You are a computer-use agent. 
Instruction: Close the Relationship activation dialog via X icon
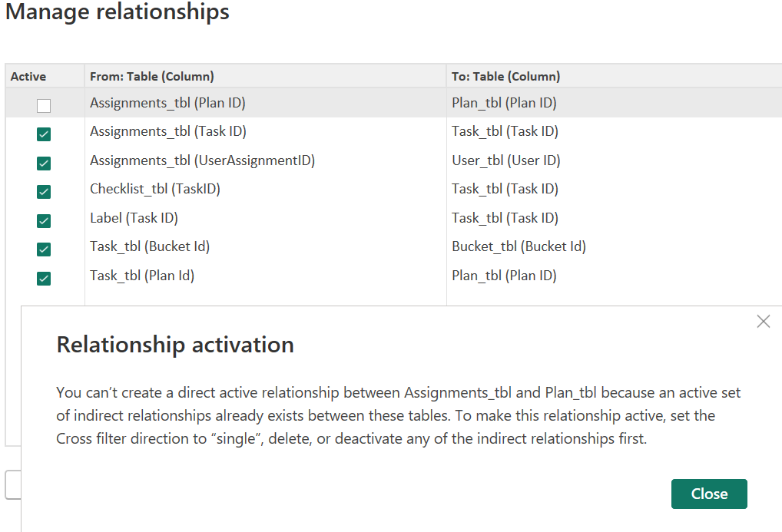point(764,321)
